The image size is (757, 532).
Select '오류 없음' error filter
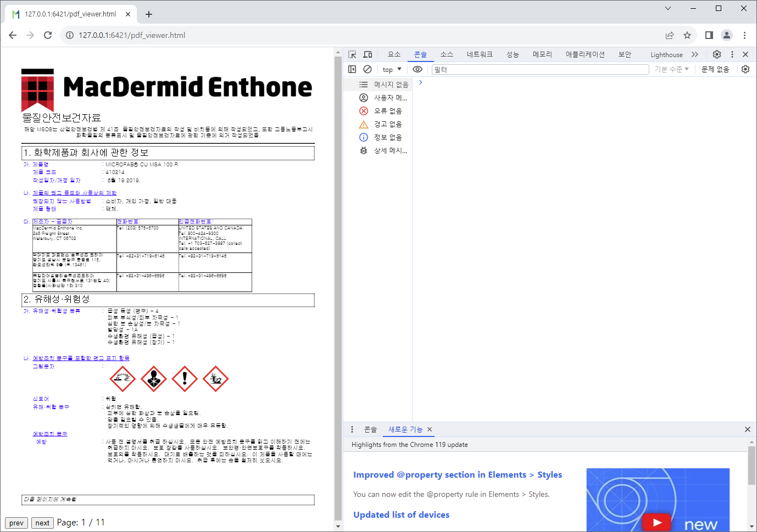378,111
